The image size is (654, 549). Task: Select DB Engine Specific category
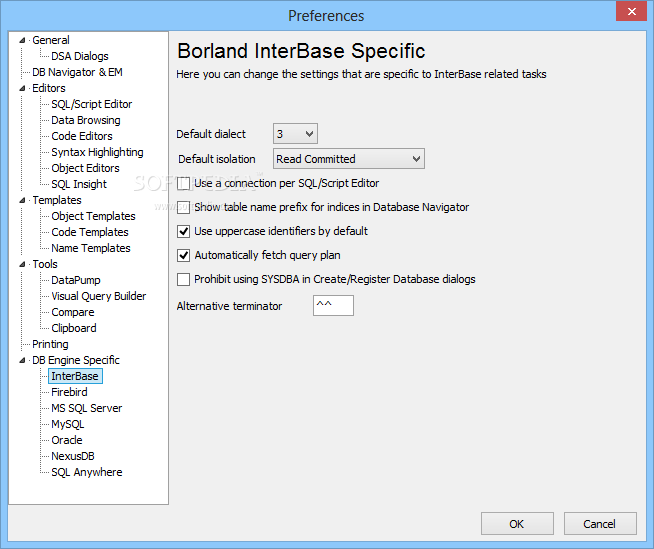click(x=76, y=360)
